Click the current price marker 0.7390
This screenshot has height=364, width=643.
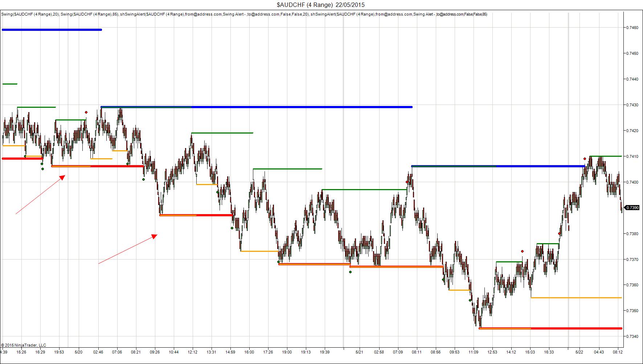tap(632, 208)
